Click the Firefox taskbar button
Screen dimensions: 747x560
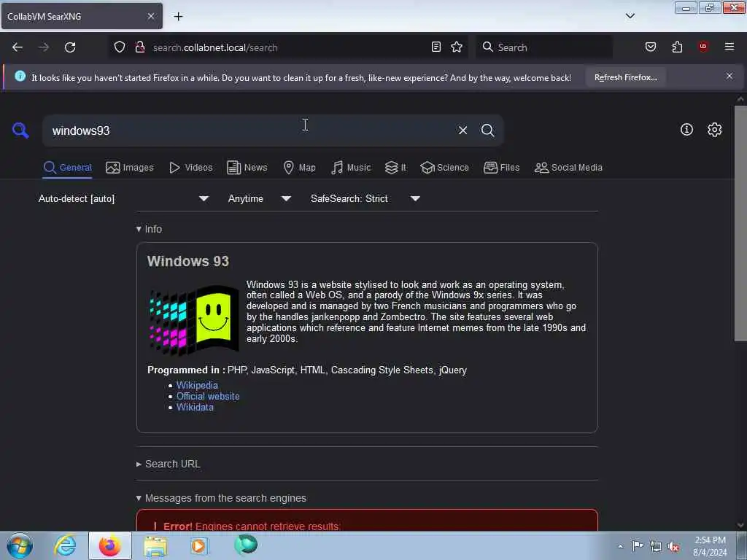(x=109, y=545)
